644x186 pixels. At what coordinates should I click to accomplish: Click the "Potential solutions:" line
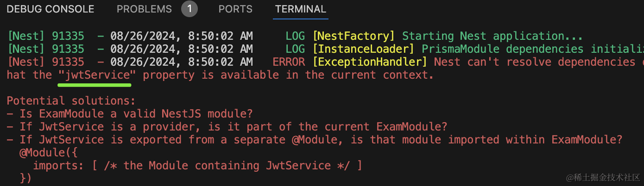[71, 101]
